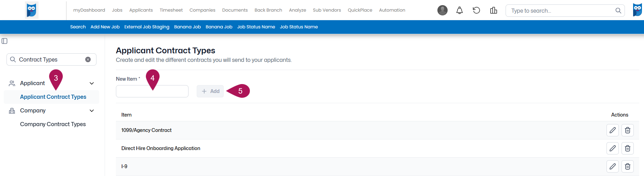Collapse the Company section chevron
This screenshot has width=644, height=176.
click(x=92, y=111)
